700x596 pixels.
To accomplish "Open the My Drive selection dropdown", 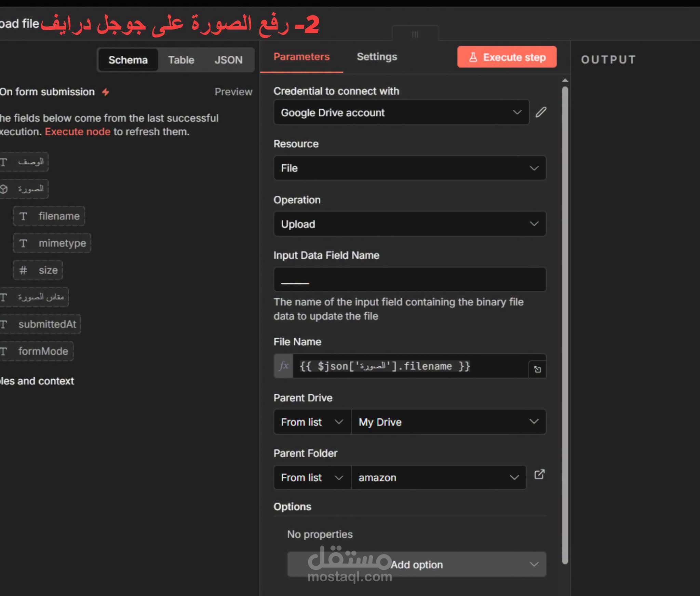I will pyautogui.click(x=448, y=422).
